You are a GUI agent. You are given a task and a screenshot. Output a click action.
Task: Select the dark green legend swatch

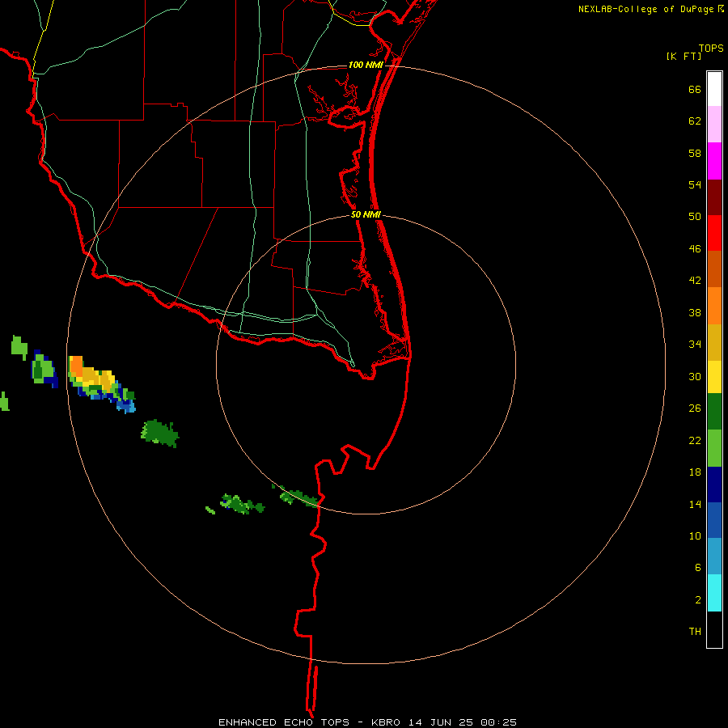click(x=714, y=412)
